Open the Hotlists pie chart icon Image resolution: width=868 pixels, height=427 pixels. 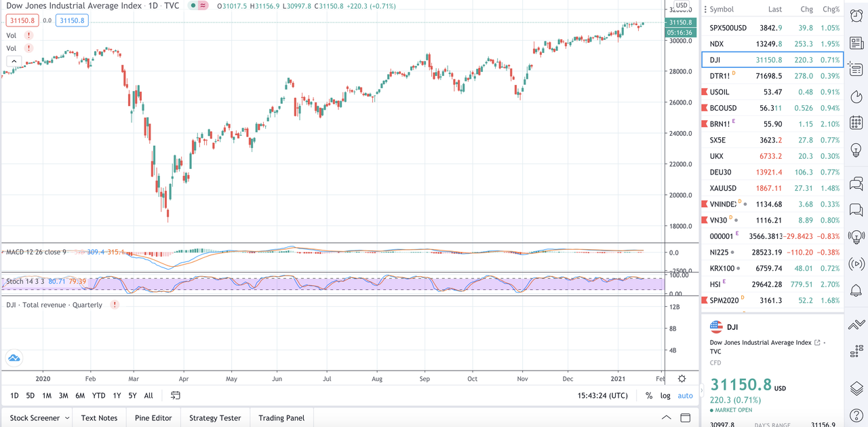pos(856,96)
